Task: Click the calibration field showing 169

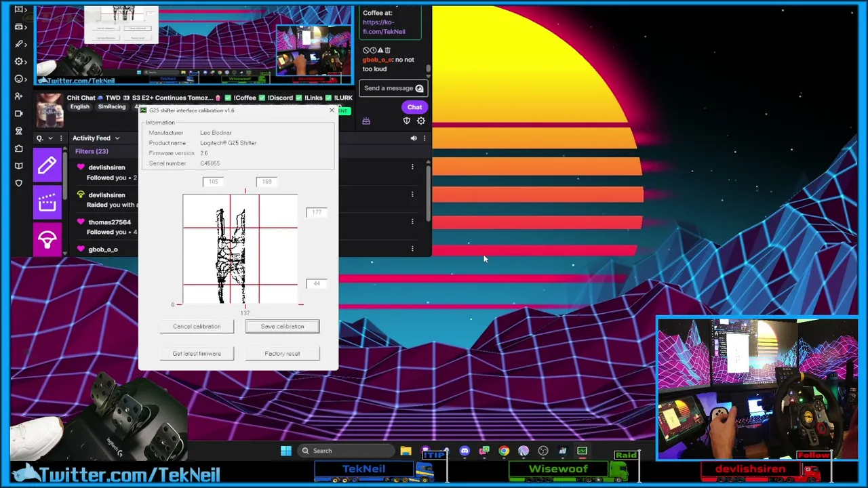Action: coord(267,182)
